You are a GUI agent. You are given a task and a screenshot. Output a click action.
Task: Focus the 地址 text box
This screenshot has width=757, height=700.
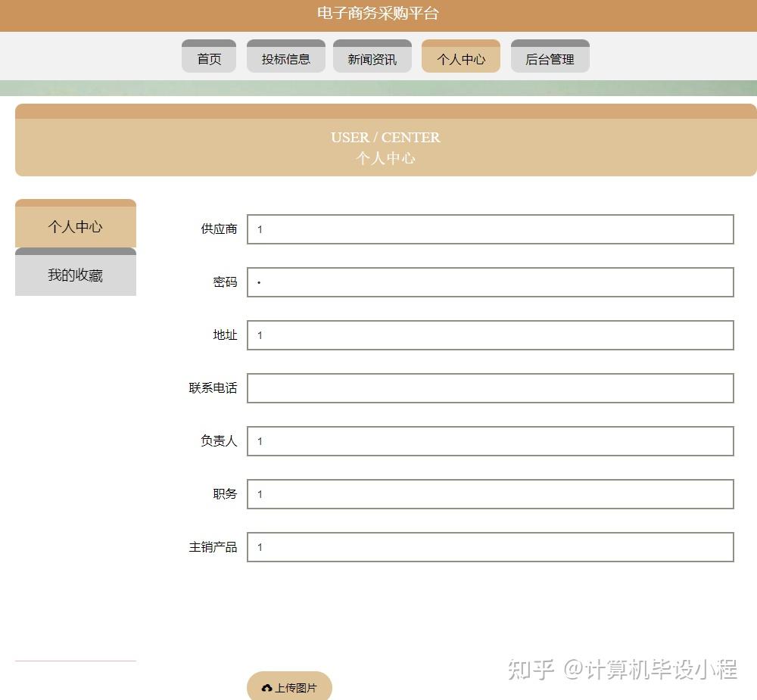click(490, 335)
